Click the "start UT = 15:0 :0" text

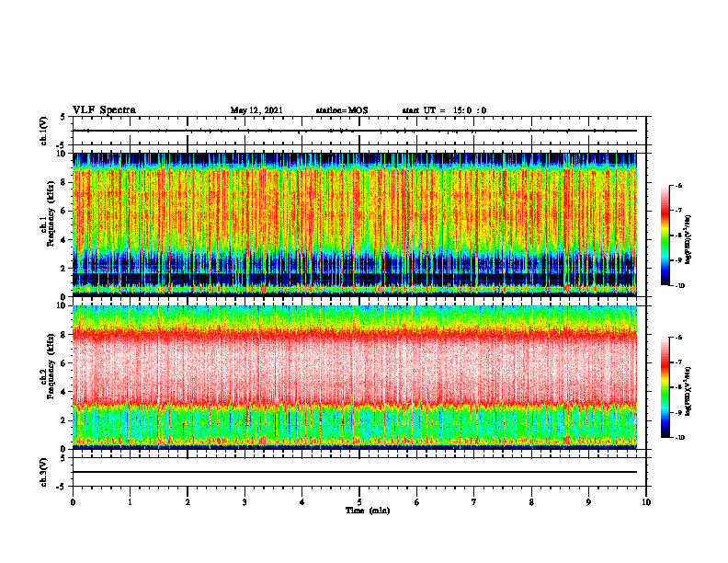pos(444,110)
